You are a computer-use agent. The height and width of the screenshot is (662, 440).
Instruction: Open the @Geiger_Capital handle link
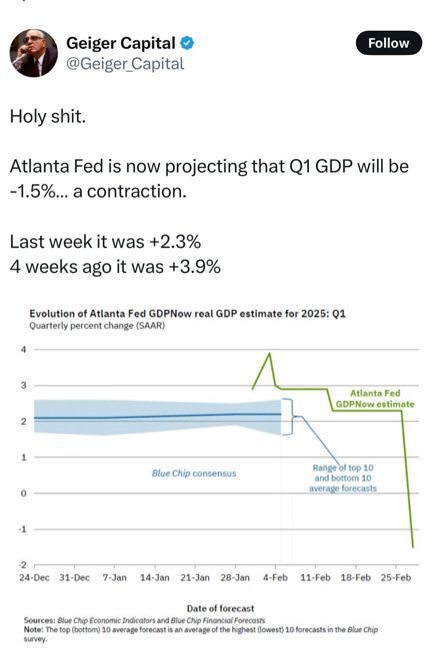pyautogui.click(x=125, y=64)
